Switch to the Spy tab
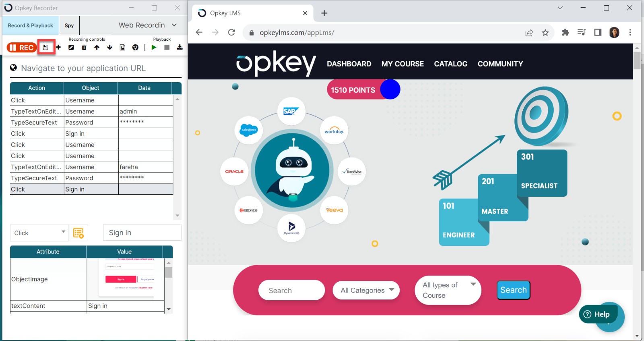 69,25
